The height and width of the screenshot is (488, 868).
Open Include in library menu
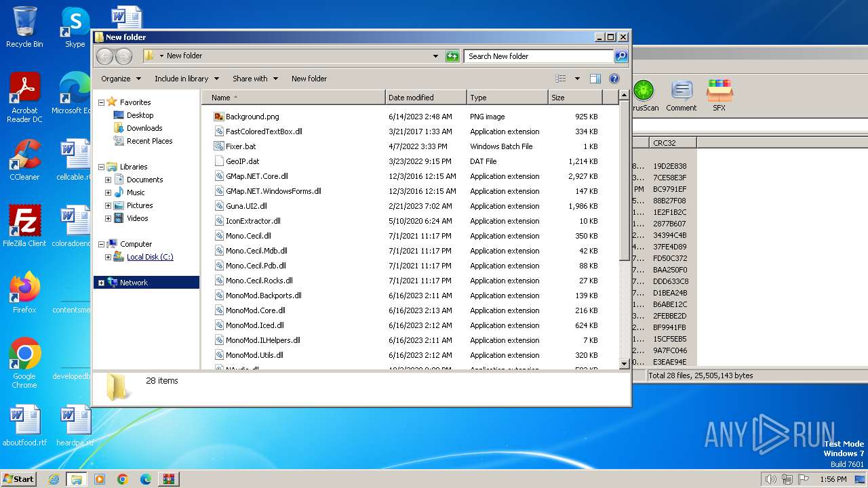(x=186, y=79)
